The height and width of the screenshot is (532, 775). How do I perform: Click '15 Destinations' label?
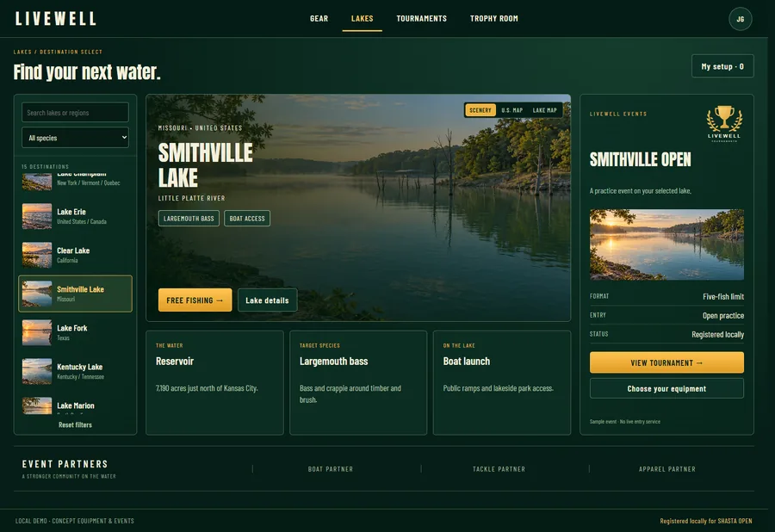pos(45,166)
